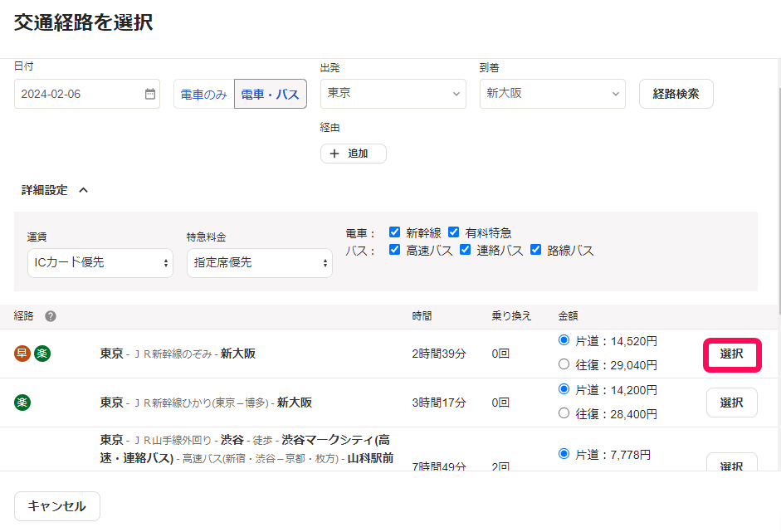Click the 2時間39分 duration text
Viewport: 781px width, 532px height.
(x=439, y=354)
